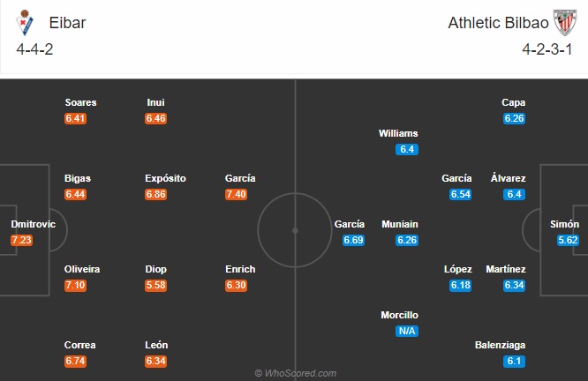Click player Balenziaga's name
588x381 pixels.
click(x=500, y=345)
